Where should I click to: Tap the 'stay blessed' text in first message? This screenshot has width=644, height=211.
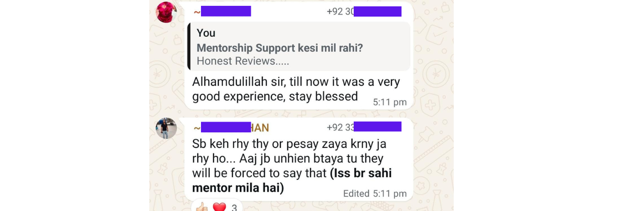tap(323, 96)
